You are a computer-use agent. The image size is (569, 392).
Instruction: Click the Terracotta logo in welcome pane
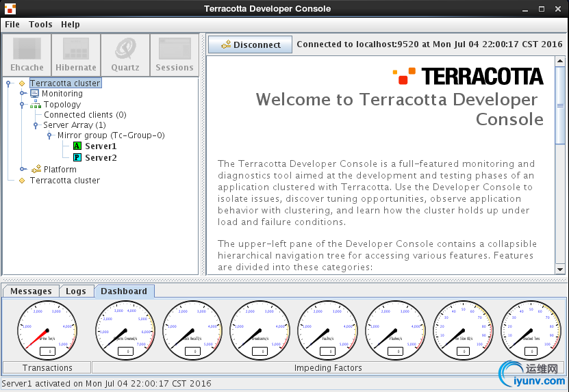pos(468,76)
